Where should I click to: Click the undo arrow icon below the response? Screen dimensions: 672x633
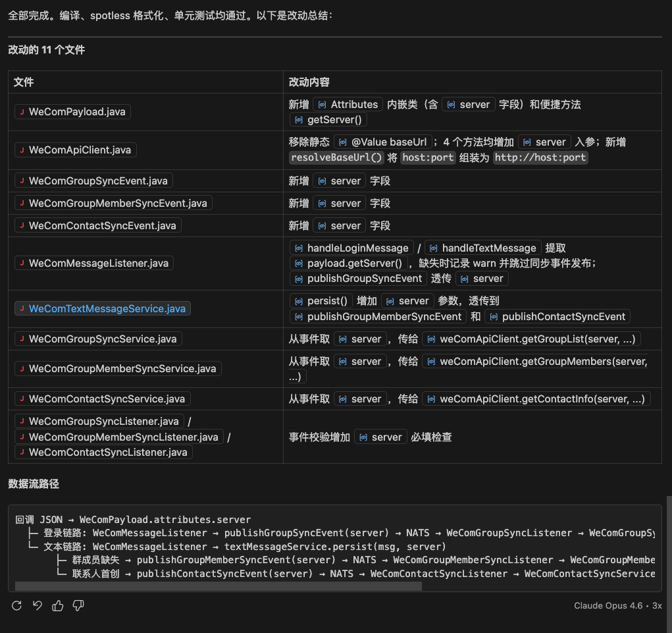pos(38,605)
